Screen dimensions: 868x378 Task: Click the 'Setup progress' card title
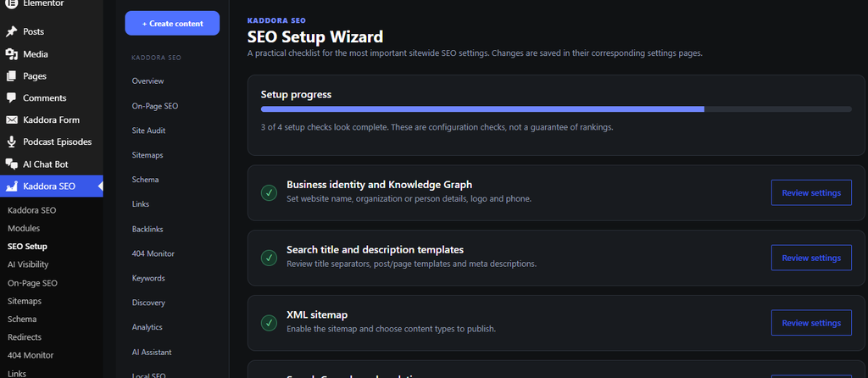click(x=296, y=95)
